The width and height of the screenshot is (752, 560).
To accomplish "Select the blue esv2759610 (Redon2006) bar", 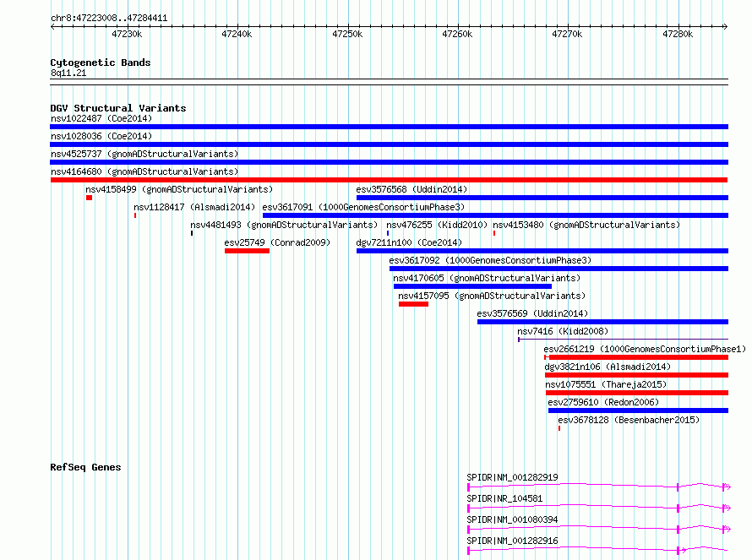I will pos(638,410).
